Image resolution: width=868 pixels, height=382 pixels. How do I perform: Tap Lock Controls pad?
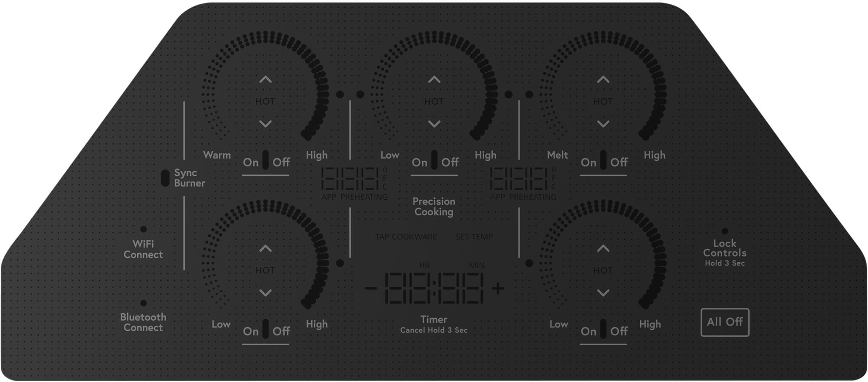point(725,252)
